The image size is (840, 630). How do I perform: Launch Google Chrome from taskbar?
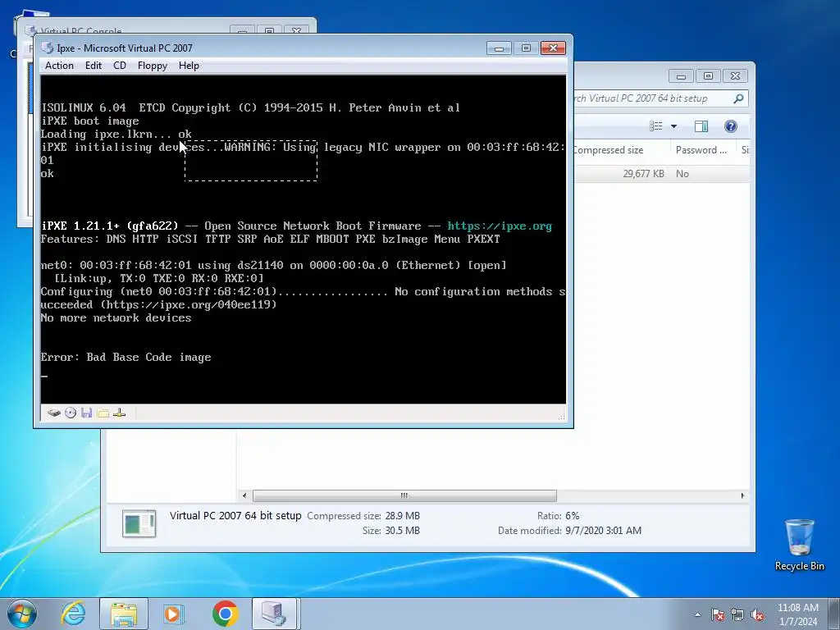click(x=225, y=614)
